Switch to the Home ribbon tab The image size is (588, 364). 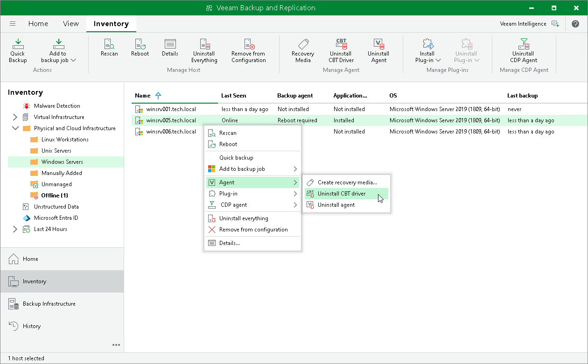[x=38, y=24]
